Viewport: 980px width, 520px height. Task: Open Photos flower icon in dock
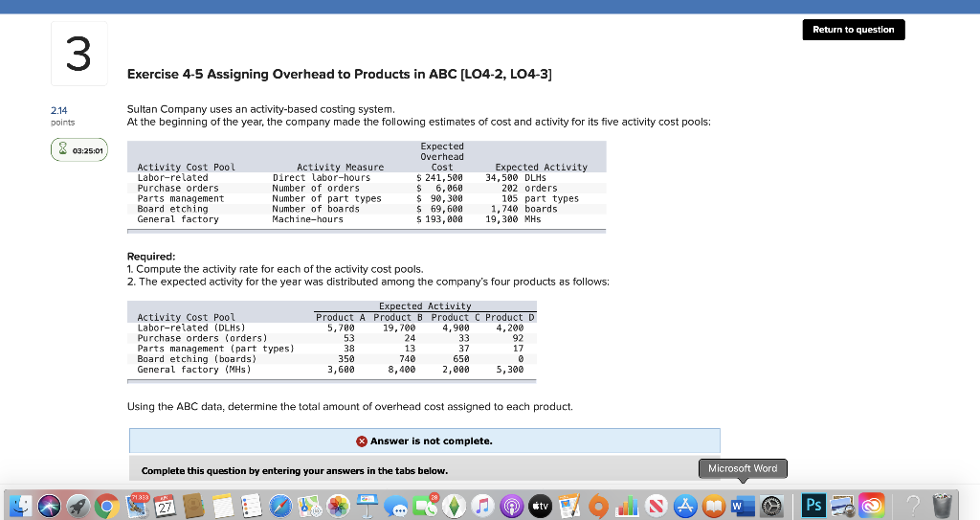[x=338, y=506]
